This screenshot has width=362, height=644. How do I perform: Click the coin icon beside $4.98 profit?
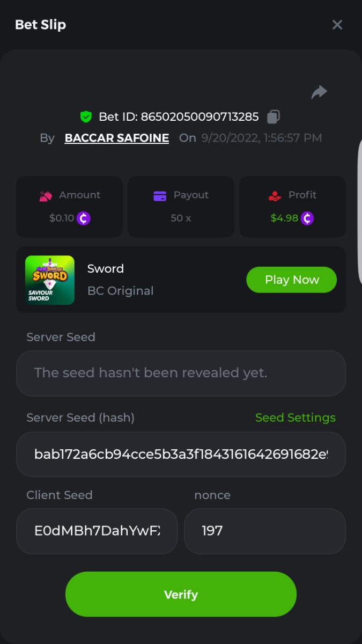pos(307,218)
